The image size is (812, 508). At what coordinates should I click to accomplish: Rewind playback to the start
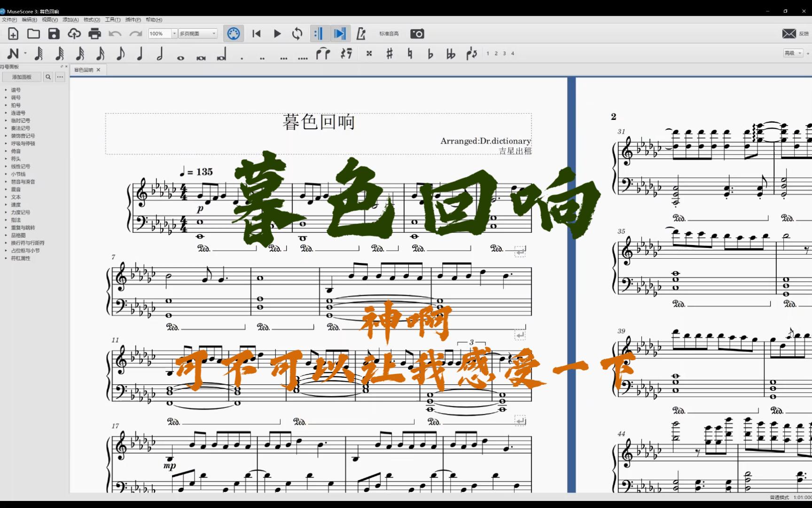pos(256,34)
